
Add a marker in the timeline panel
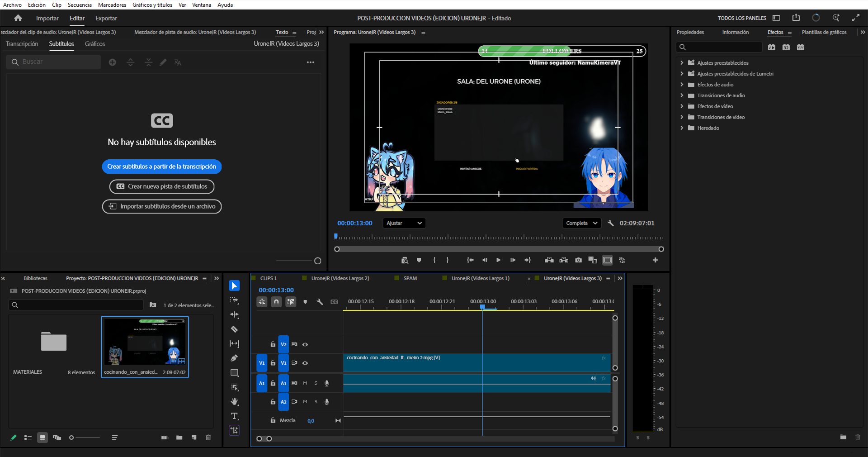[305, 302]
